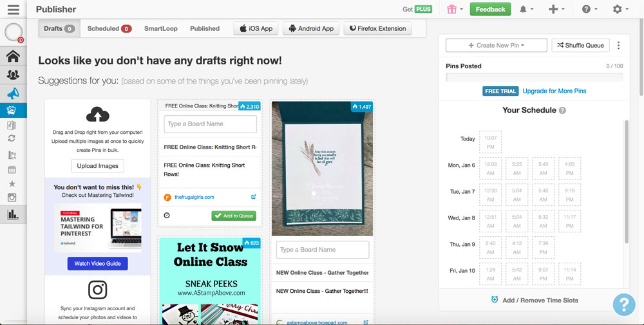
Task: Select Mon, Jan 6 12:03 AM slot
Action: pos(490,168)
